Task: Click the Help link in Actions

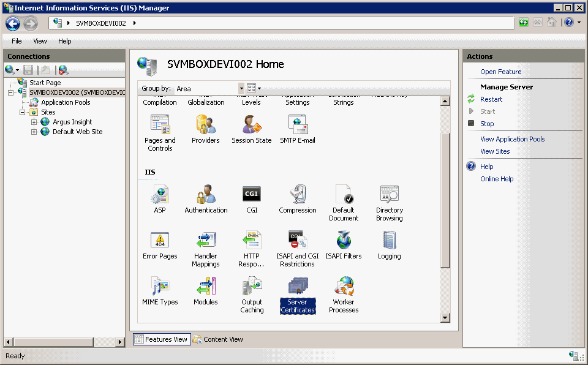Action: click(x=486, y=167)
